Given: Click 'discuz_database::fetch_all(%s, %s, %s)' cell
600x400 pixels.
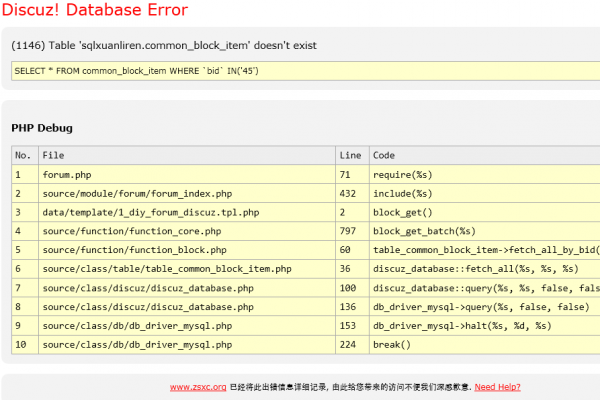Looking at the screenshot, I should 485,269.
